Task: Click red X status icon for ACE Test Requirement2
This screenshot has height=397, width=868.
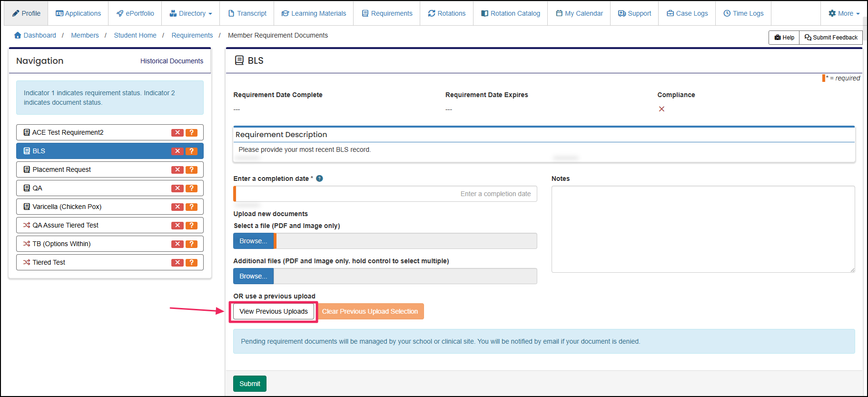Action: [x=178, y=133]
